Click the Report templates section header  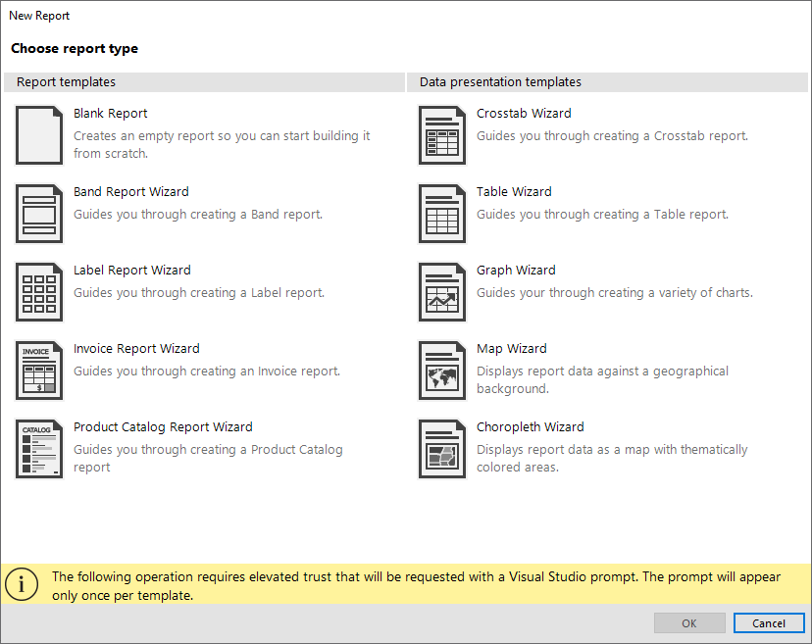[x=66, y=82]
